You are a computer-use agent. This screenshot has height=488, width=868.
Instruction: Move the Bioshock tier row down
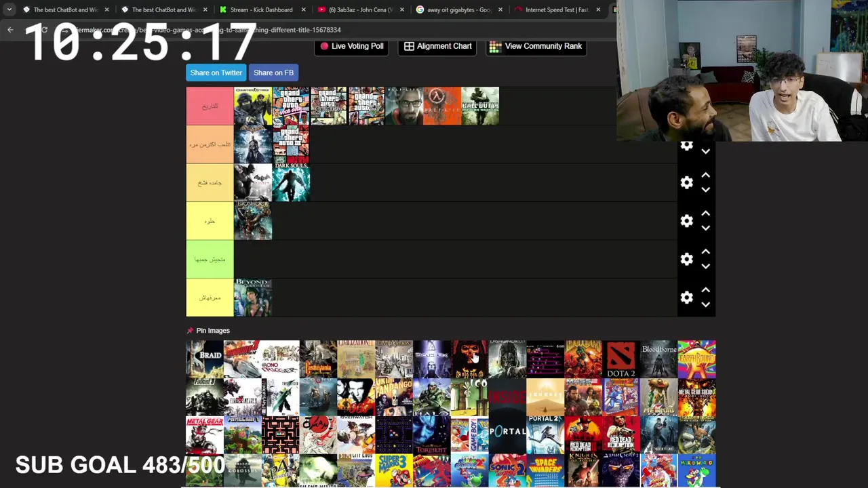pos(705,228)
